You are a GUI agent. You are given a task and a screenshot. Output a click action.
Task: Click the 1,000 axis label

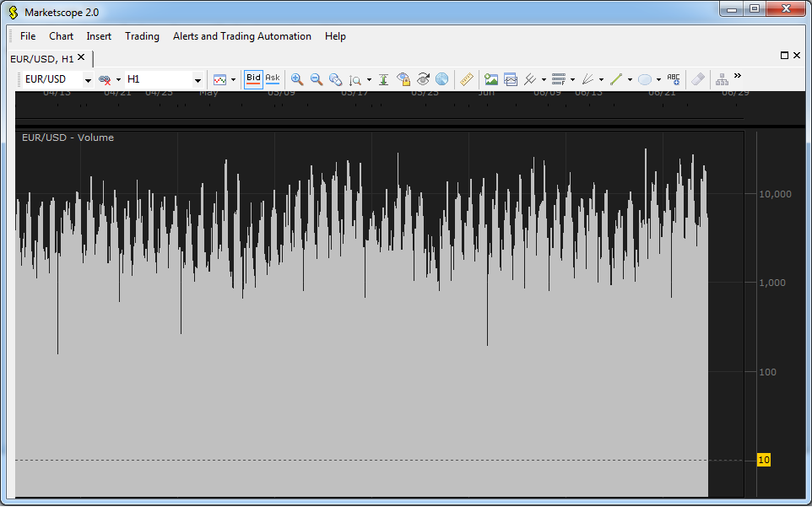772,283
